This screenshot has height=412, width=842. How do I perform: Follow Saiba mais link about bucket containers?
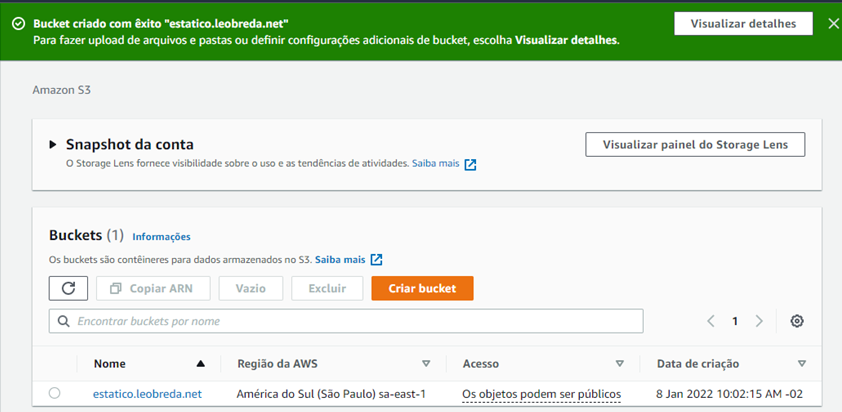[x=340, y=259]
